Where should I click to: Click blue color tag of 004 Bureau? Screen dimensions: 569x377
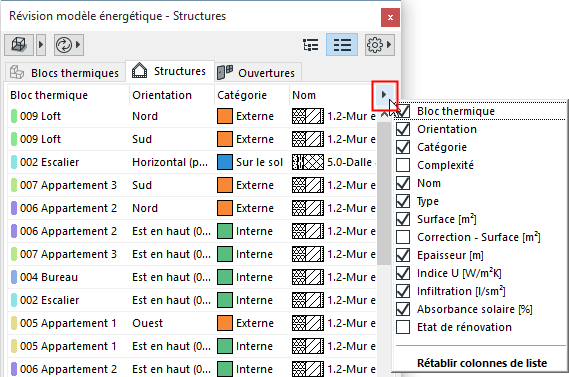(x=14, y=277)
